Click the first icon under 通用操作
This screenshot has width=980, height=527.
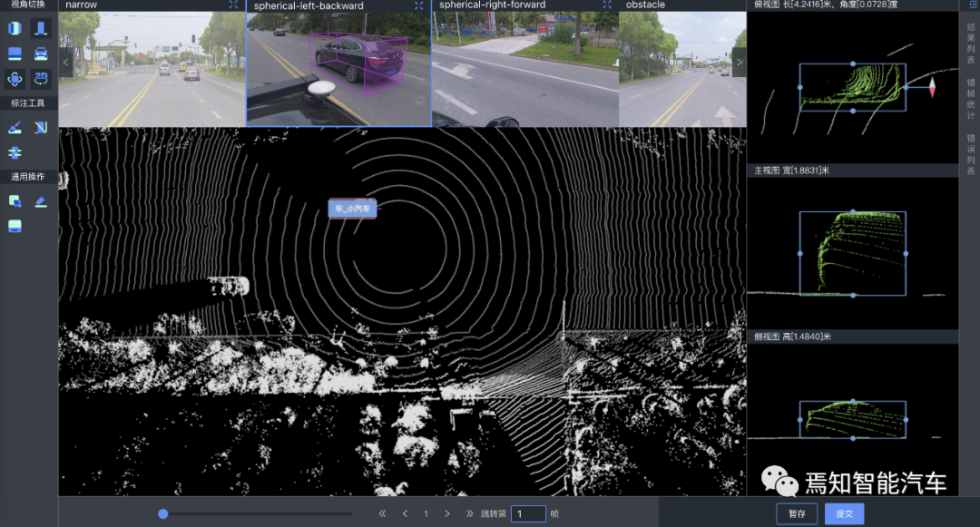pos(15,201)
